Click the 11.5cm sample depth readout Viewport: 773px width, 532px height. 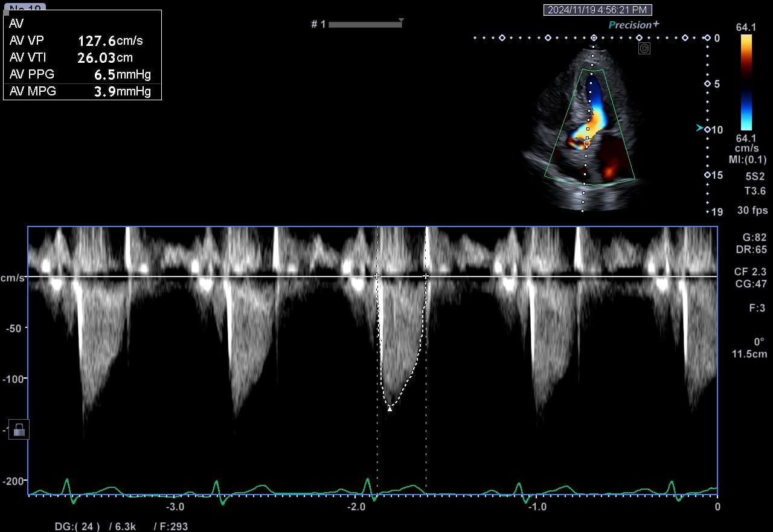[749, 354]
